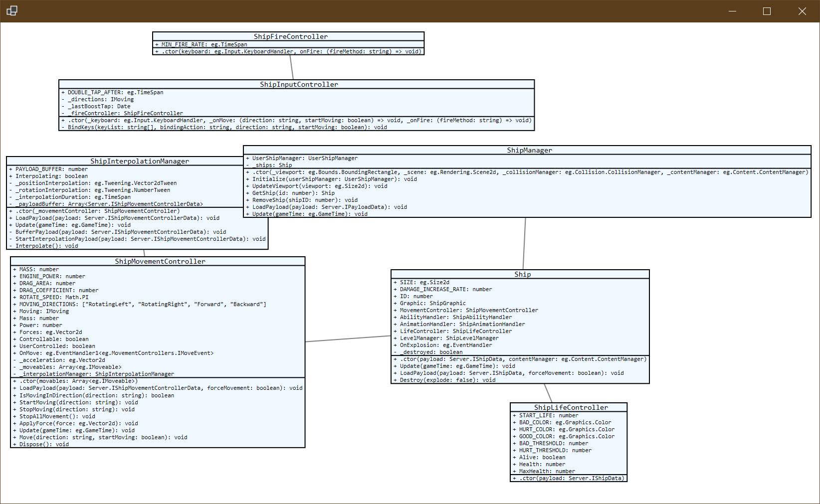Screen dimensions: 820x504
Task: Click UserShipManager: UserShipManager field
Action: (x=301, y=158)
